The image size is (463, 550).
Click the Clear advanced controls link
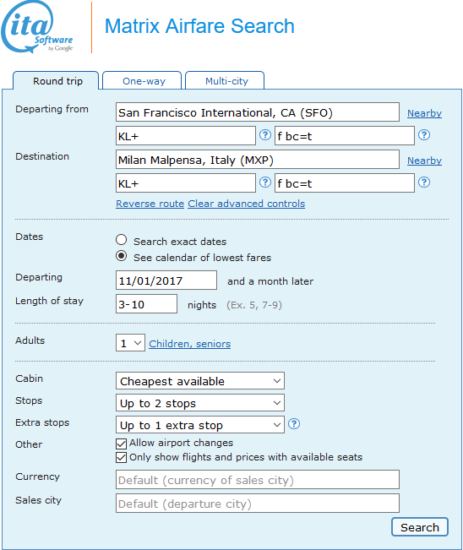[246, 204]
